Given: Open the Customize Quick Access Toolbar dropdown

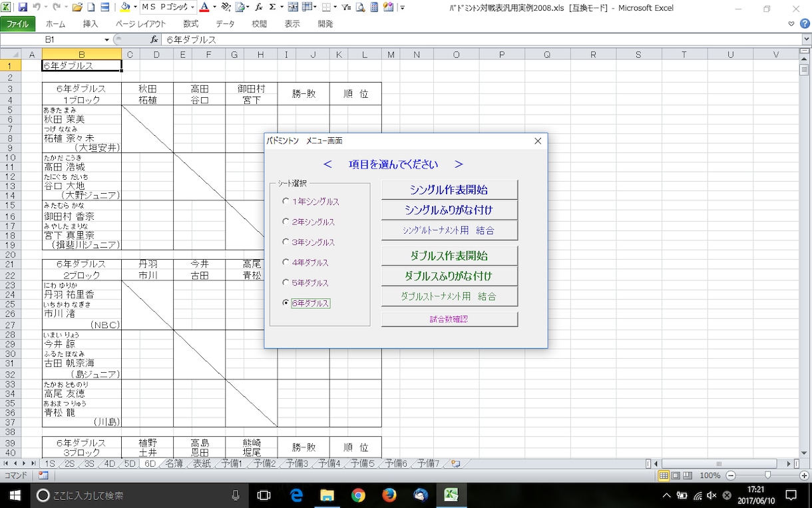Looking at the screenshot, I should coord(403,8).
